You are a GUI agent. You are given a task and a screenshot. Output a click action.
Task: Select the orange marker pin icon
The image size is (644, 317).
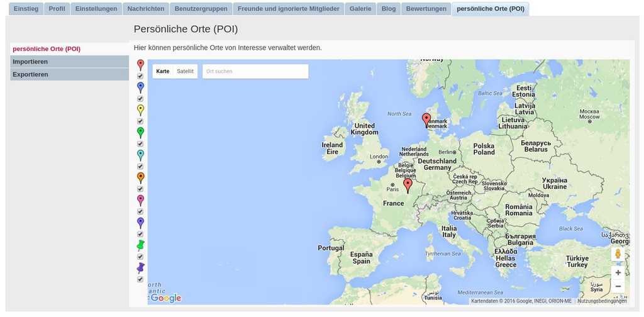pyautogui.click(x=140, y=178)
